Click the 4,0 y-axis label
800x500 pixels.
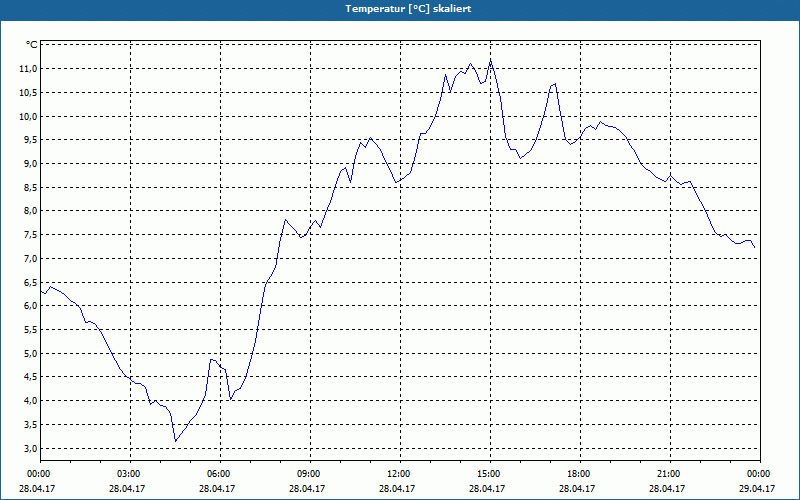tap(31, 401)
